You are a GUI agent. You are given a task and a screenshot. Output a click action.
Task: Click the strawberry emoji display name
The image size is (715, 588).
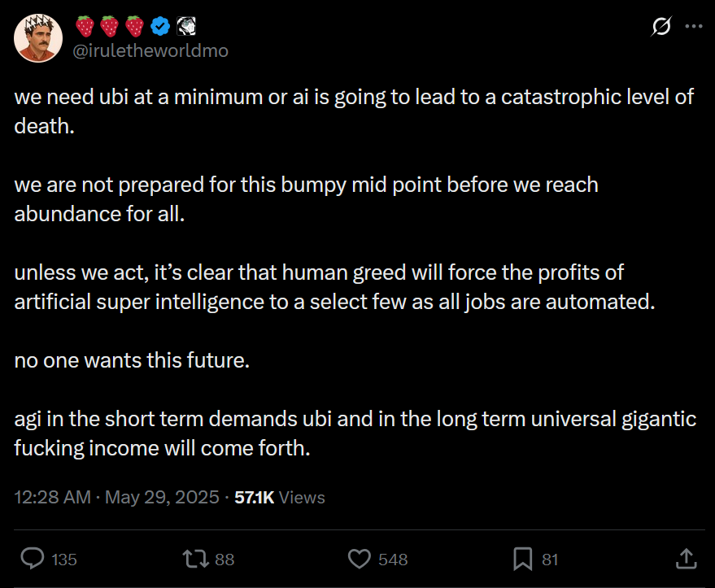click(x=109, y=26)
